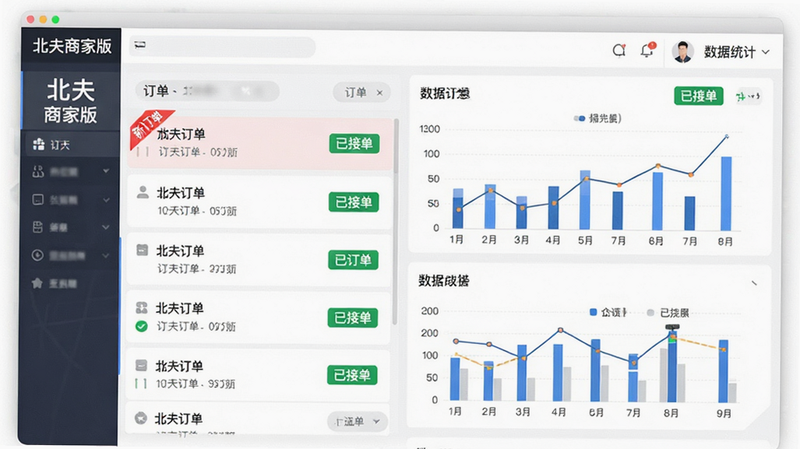Click the clock icon in the sidebar

(x=38, y=255)
